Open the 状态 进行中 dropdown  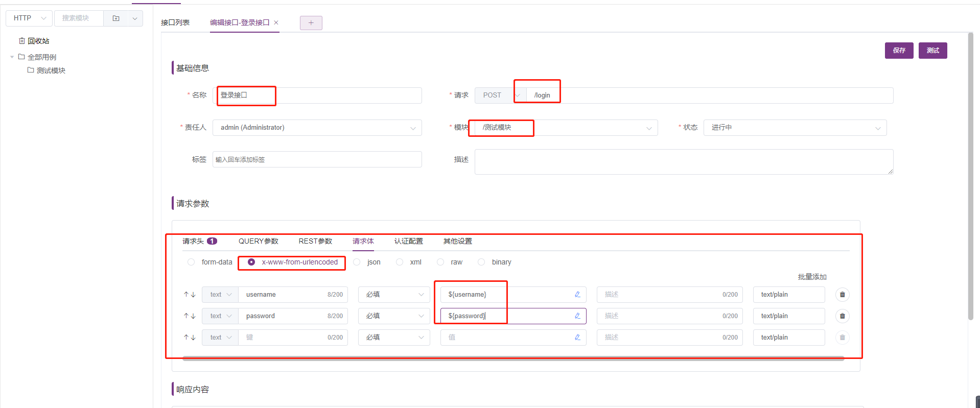[795, 128]
